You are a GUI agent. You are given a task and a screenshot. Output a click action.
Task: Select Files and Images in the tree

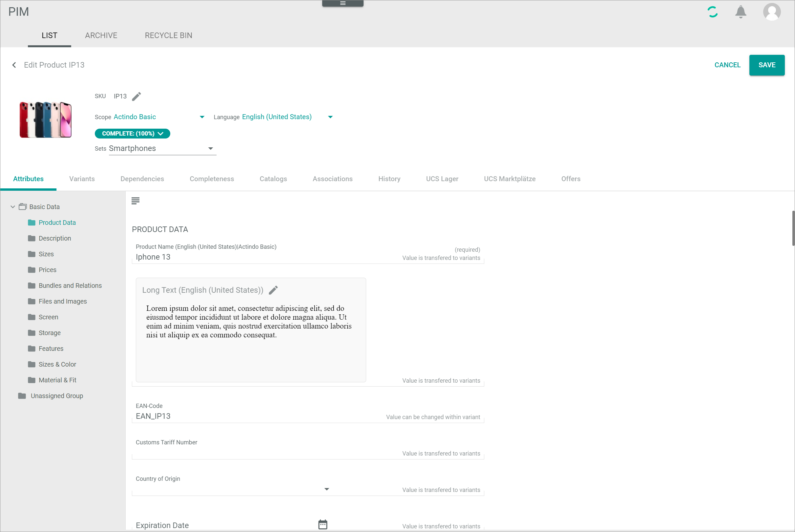[x=63, y=301]
